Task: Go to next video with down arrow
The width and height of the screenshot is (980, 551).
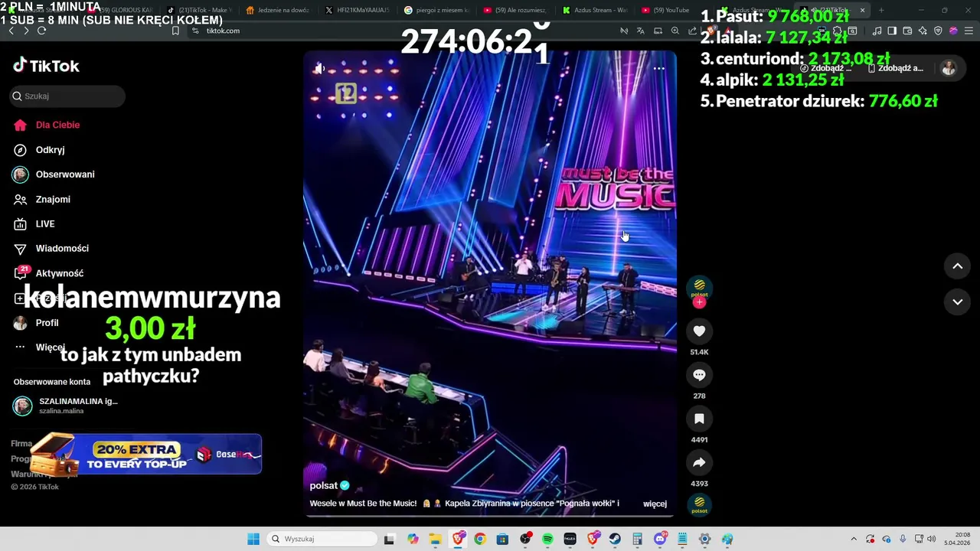Action: click(957, 302)
